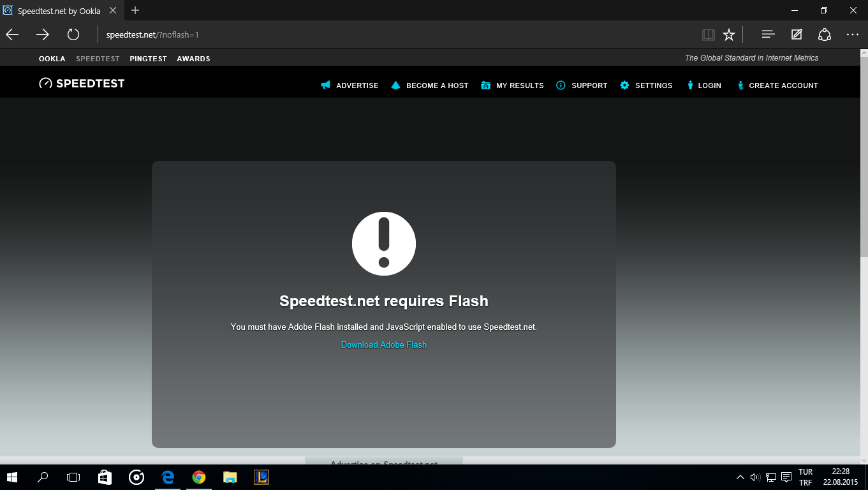This screenshot has height=490, width=868.
Task: Make a Web Note with pen icon
Action: pos(797,34)
